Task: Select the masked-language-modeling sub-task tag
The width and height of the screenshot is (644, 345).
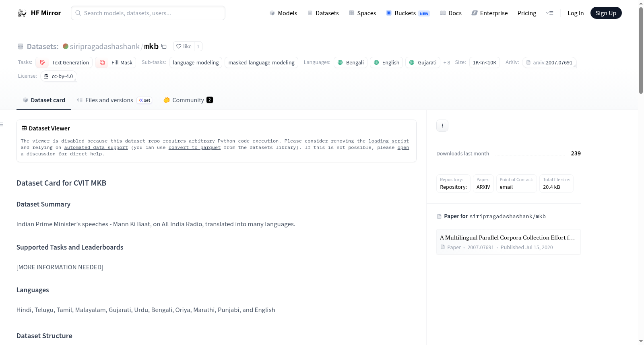Action: pyautogui.click(x=261, y=62)
